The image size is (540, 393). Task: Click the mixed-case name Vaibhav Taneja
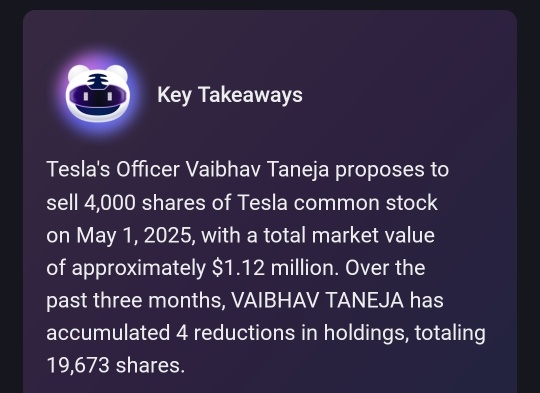[x=257, y=169]
